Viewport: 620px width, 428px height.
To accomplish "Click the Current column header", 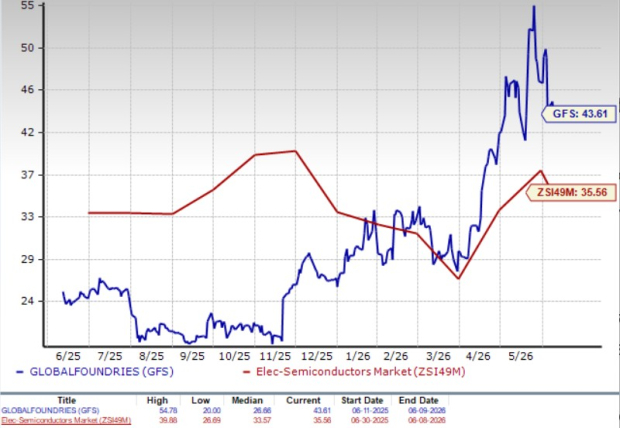I will pos(303,400).
